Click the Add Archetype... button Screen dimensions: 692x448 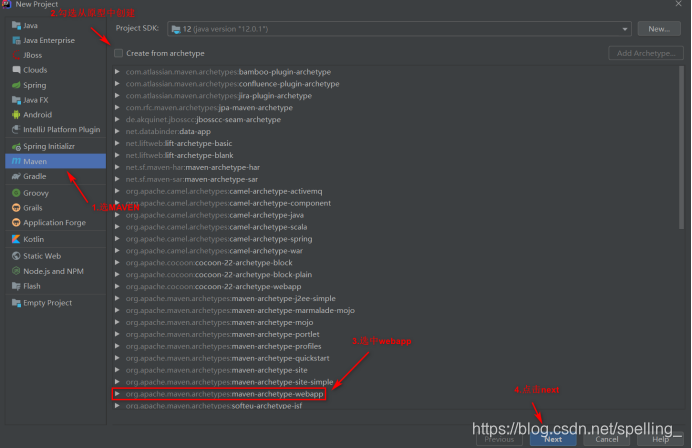pos(646,53)
